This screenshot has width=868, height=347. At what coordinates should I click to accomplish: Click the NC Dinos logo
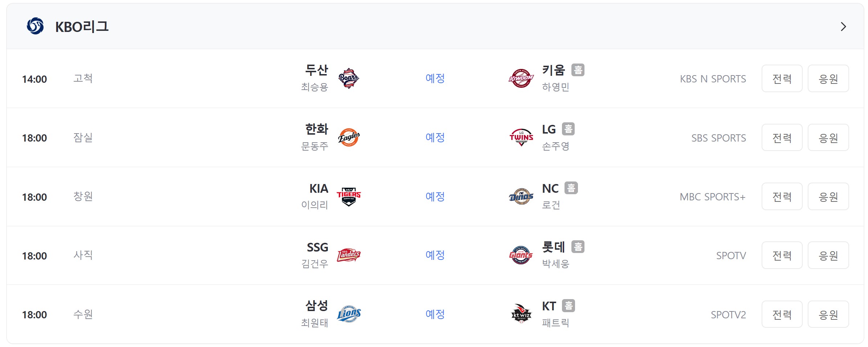pos(521,197)
